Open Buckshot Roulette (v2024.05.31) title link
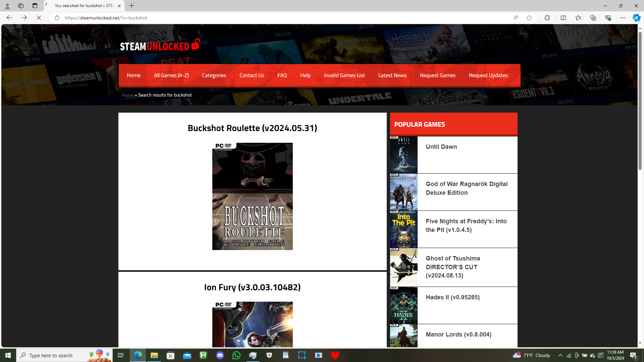 coord(252,128)
